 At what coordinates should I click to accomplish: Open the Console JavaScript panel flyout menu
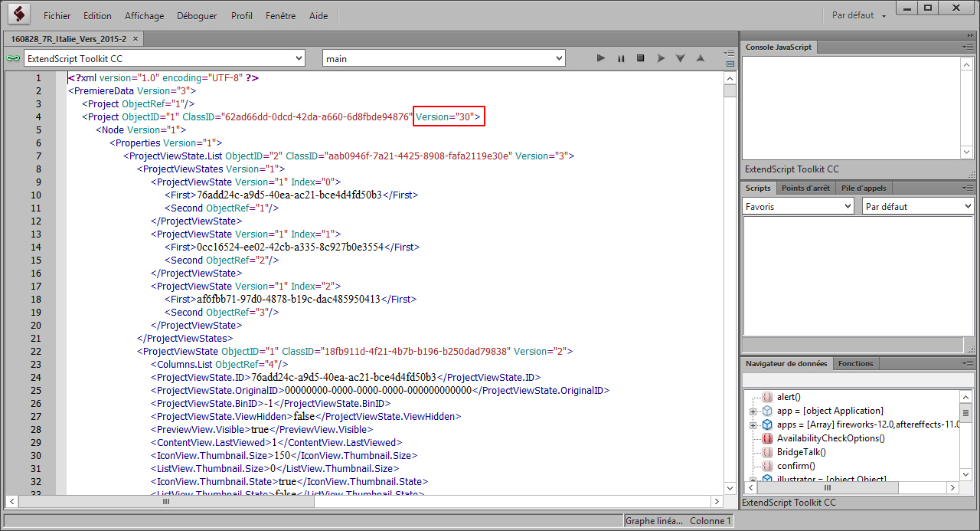tap(969, 48)
